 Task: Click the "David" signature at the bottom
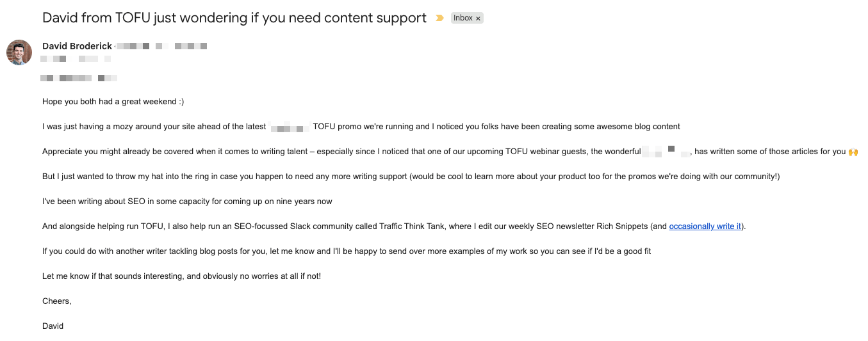click(x=53, y=326)
